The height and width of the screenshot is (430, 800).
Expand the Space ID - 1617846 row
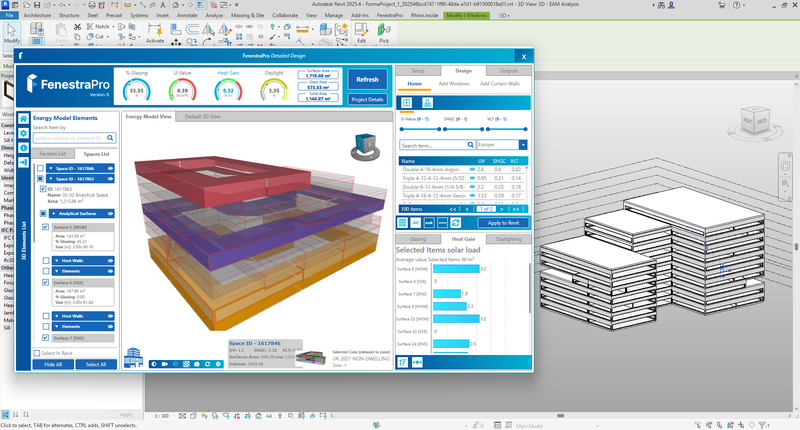(x=51, y=168)
